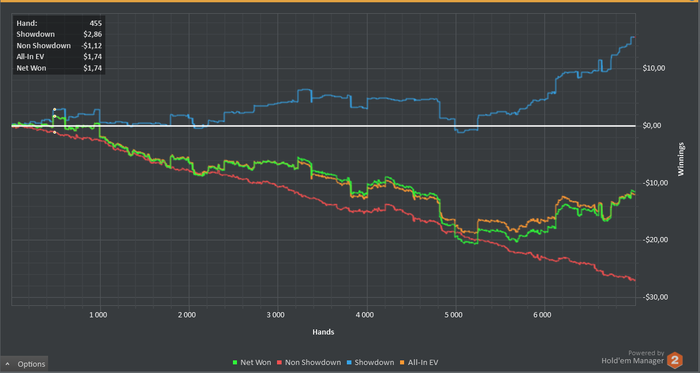The width and height of the screenshot is (700, 373).
Task: Click the -$10,00 y-axis label
Action: (x=655, y=183)
